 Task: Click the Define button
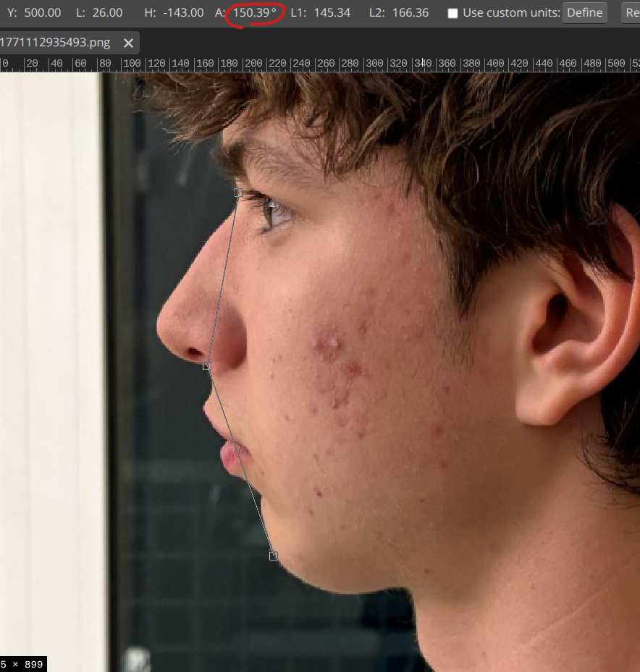pyautogui.click(x=584, y=12)
